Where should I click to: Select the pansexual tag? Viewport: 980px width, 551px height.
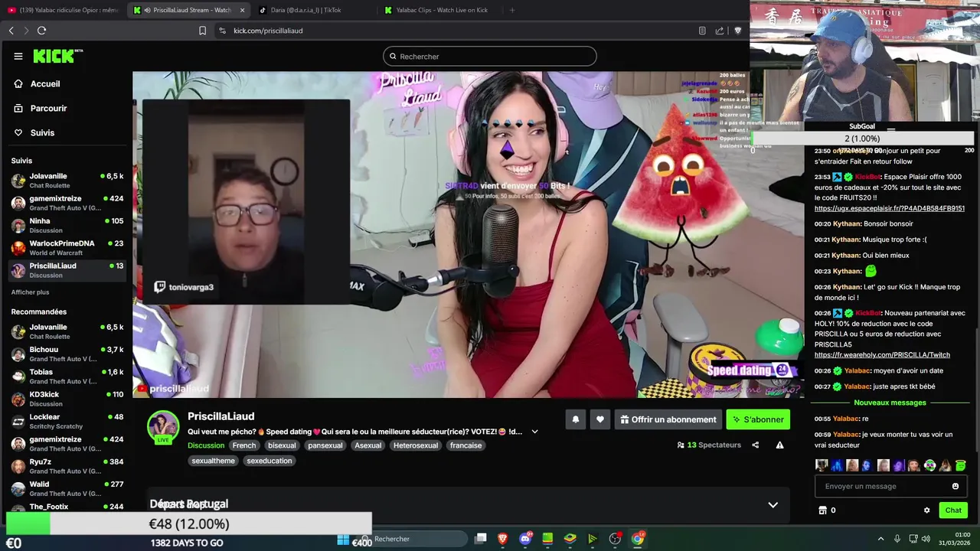click(x=325, y=445)
